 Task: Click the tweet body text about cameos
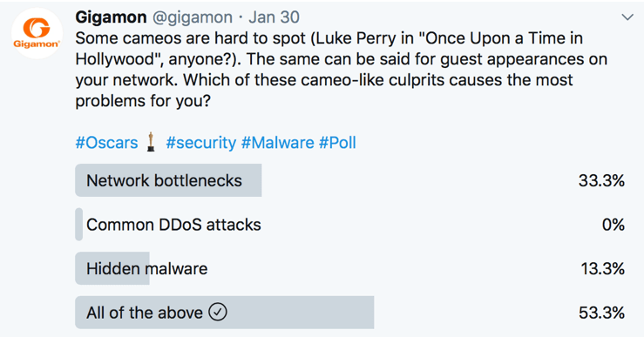pos(341,70)
